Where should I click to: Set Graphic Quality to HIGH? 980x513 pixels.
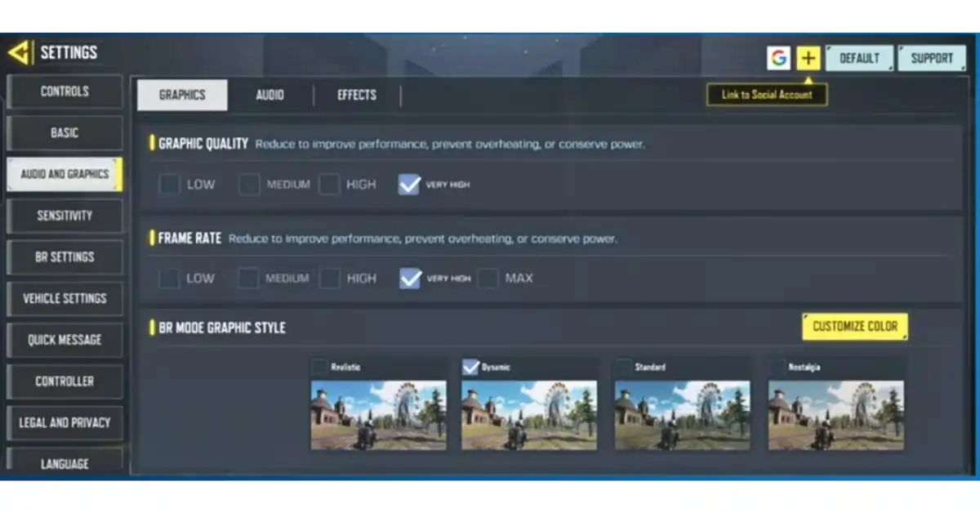click(329, 185)
